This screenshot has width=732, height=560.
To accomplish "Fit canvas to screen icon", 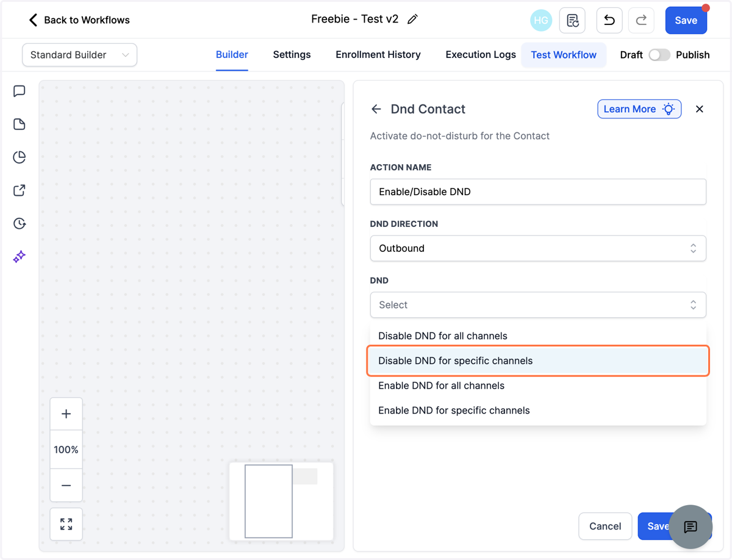I will pyautogui.click(x=66, y=524).
